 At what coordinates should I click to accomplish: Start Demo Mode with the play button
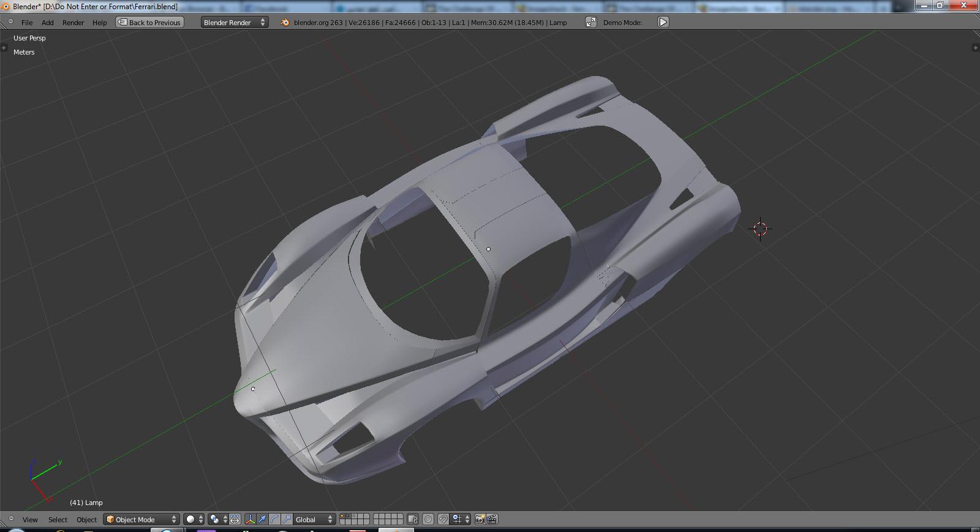point(663,22)
